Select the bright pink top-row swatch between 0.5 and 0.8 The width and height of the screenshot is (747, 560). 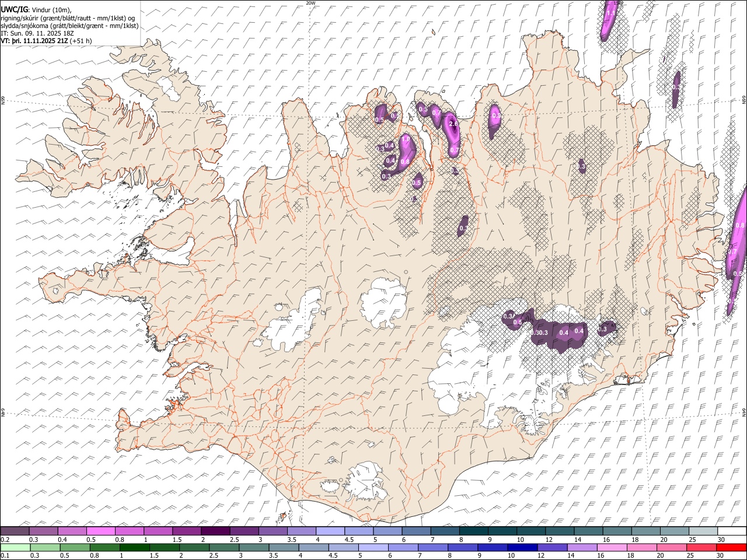[x=101, y=531]
